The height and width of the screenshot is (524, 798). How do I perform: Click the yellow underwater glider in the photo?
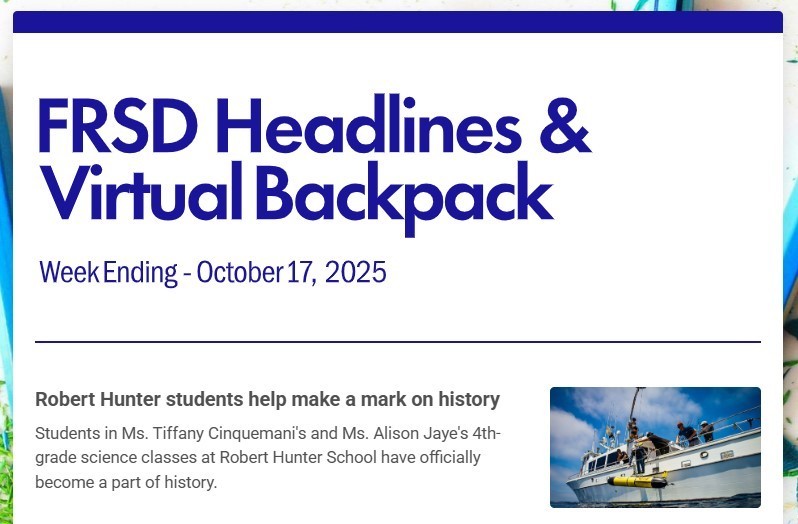639,481
